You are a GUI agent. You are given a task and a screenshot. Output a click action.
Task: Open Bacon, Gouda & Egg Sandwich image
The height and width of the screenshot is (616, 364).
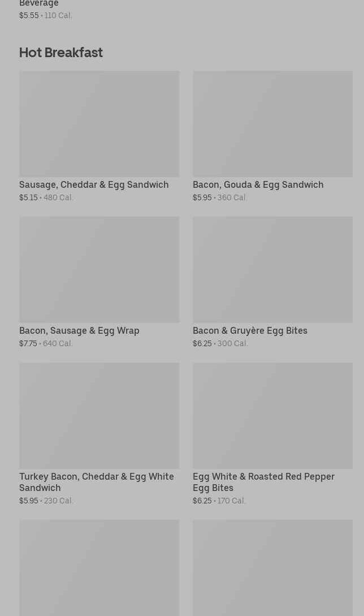(x=272, y=124)
